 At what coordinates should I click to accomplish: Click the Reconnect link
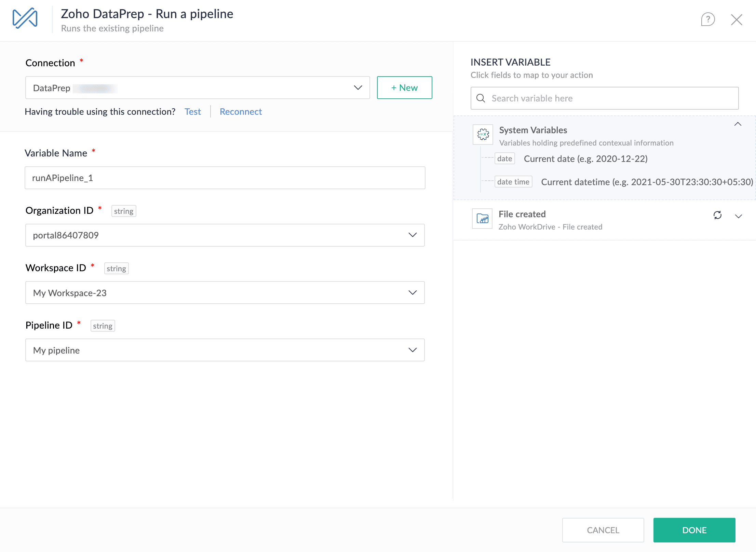241,112
